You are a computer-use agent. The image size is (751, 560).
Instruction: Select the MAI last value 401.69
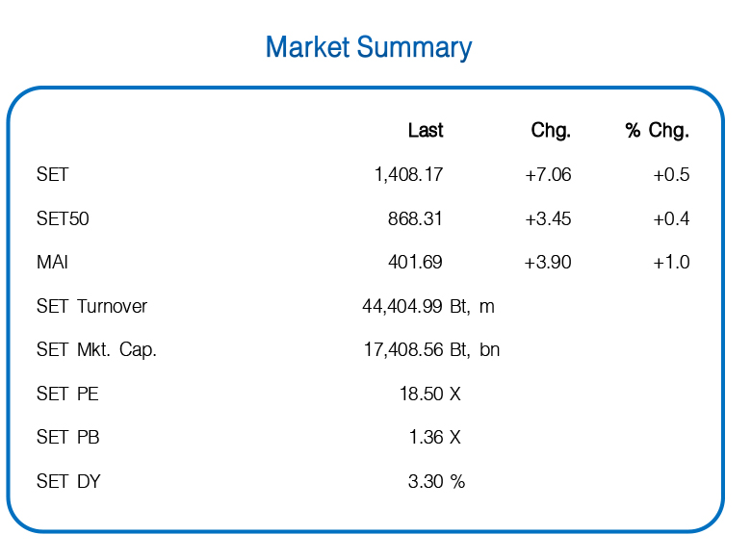(x=415, y=263)
